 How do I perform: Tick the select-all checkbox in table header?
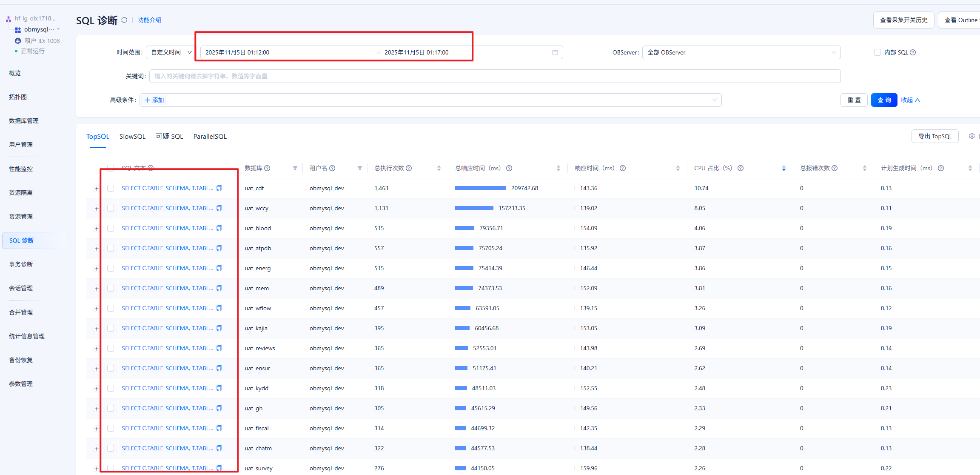[111, 168]
